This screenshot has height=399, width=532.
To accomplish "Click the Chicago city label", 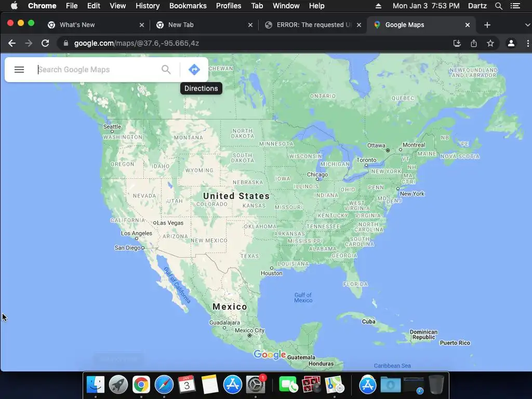I will click(317, 175).
